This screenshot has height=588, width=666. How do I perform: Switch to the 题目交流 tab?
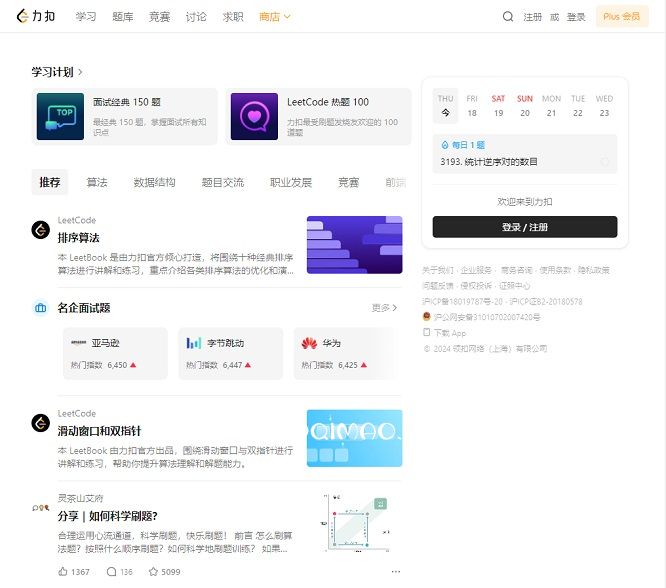(x=223, y=182)
